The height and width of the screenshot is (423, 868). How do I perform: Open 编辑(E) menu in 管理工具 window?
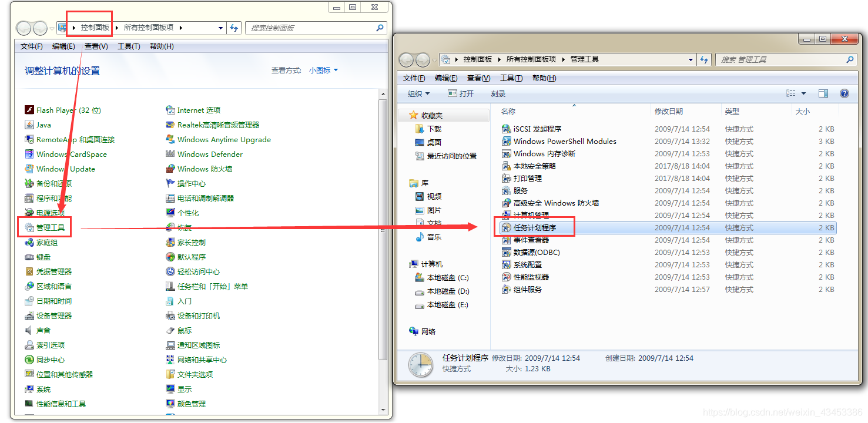click(446, 78)
